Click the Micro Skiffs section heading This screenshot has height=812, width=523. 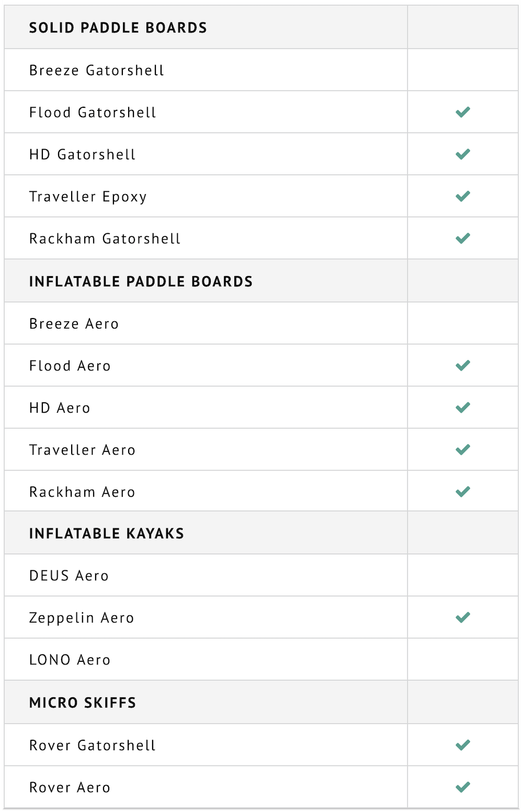82,703
